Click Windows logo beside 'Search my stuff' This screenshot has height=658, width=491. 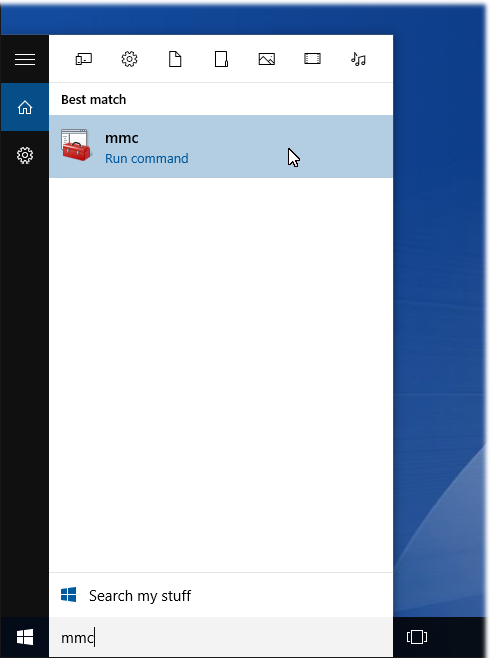point(68,595)
